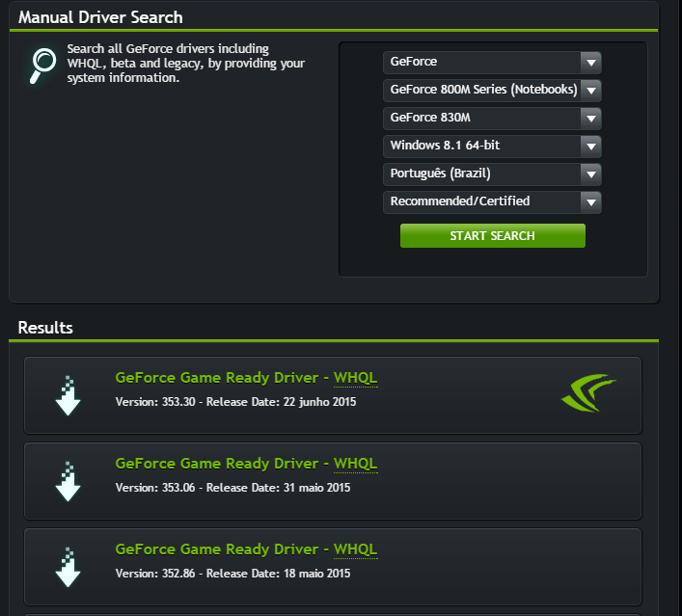The height and width of the screenshot is (616, 682).
Task: Open GeForce Game Ready Driver 352.86 link
Action: tap(217, 549)
